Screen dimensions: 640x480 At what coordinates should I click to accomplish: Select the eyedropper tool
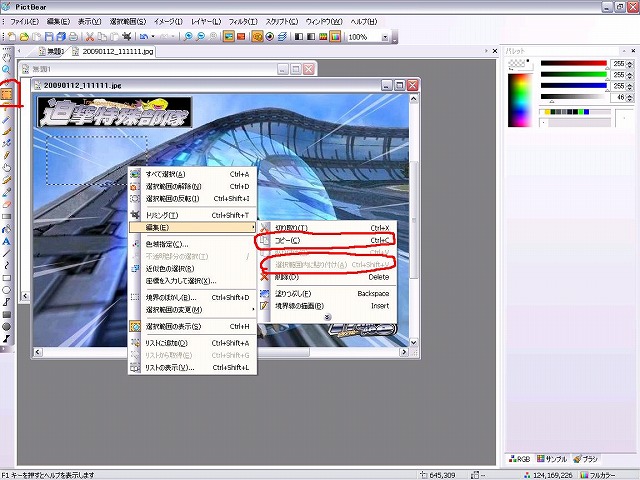6,192
